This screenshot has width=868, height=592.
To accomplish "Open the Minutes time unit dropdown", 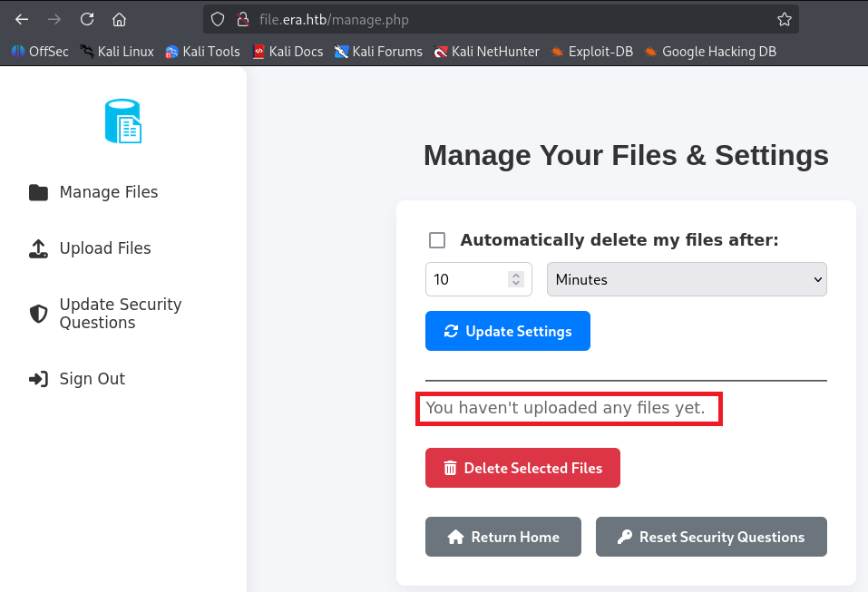I will tap(687, 279).
